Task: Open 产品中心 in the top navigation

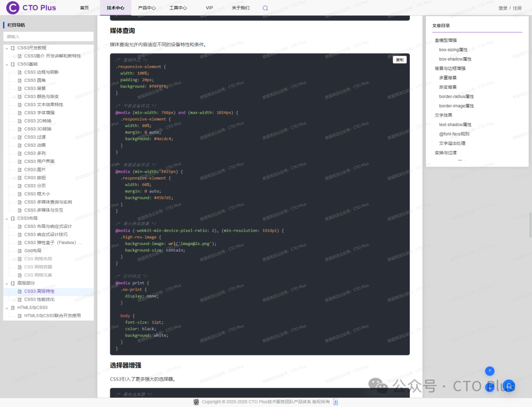Action: [x=147, y=8]
